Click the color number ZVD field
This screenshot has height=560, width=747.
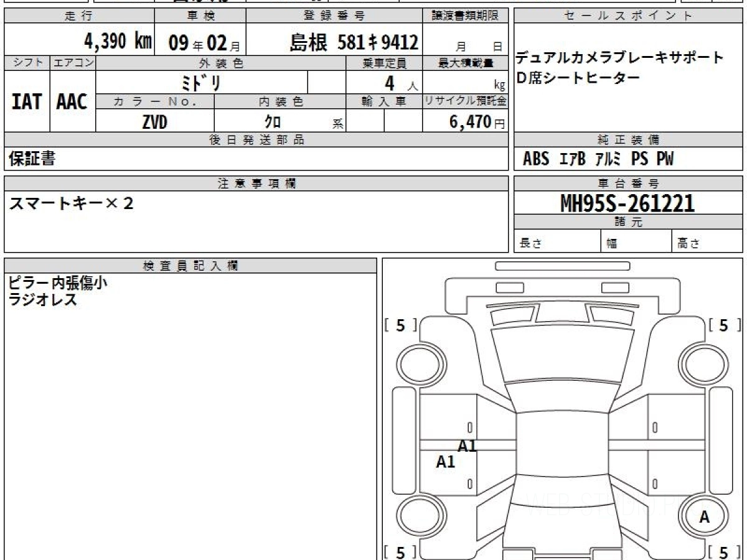(x=154, y=122)
